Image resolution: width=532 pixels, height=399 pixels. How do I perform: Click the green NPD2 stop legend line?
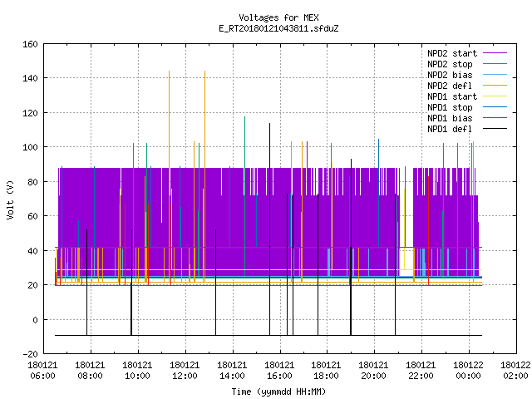pyautogui.click(x=495, y=64)
